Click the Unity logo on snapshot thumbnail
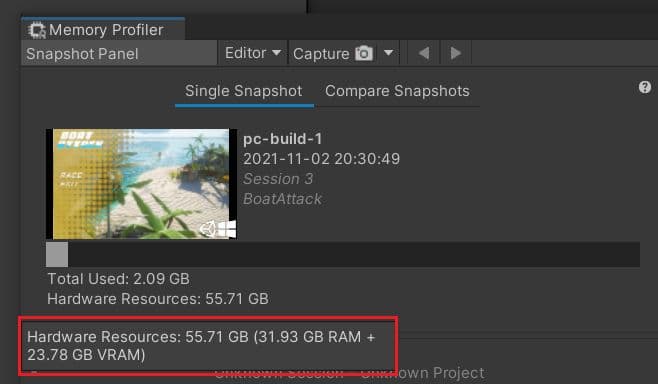Image resolution: width=658 pixels, height=384 pixels. tap(207, 229)
